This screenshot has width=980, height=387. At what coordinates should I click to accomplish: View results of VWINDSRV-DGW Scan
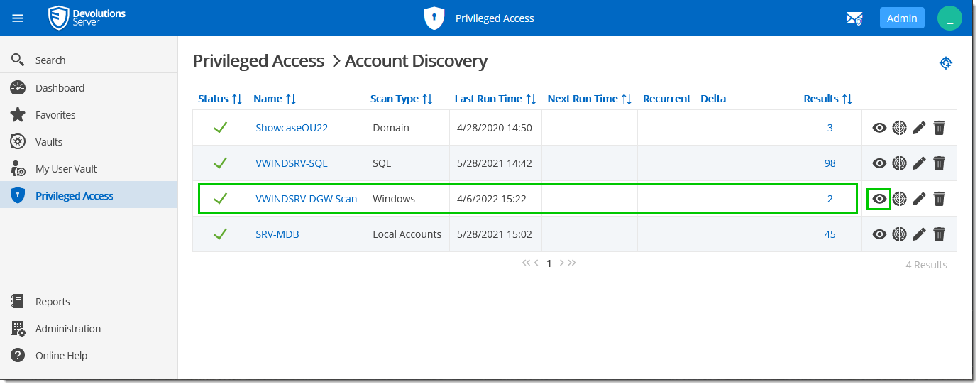tap(879, 199)
